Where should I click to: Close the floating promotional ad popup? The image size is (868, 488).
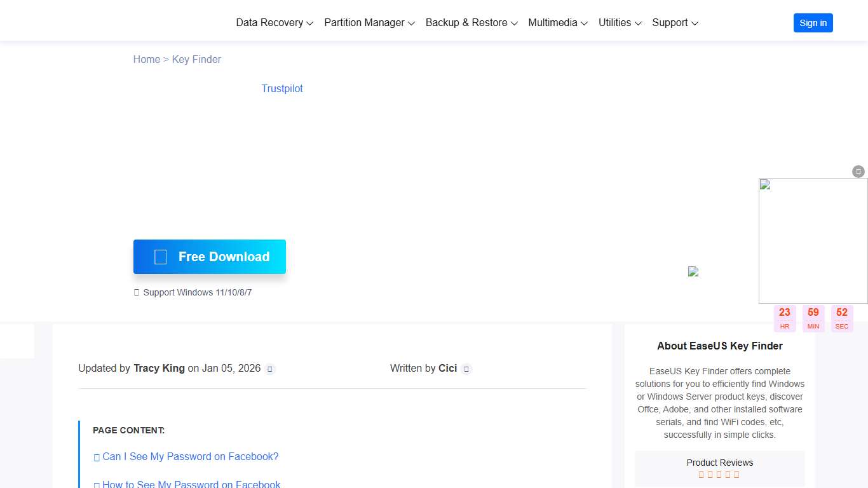tap(858, 172)
